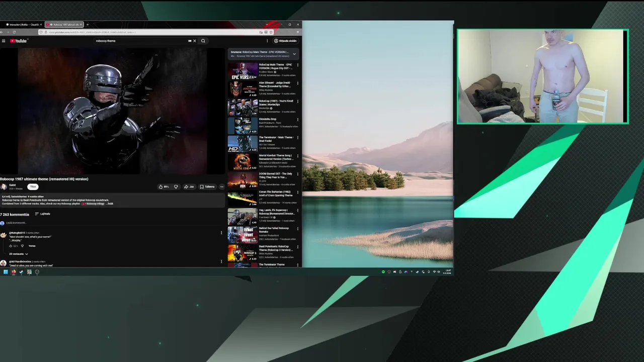Viewport: 644px width, 362px height.
Task: Open Firefox from the Windows taskbar
Action: tap(14, 272)
